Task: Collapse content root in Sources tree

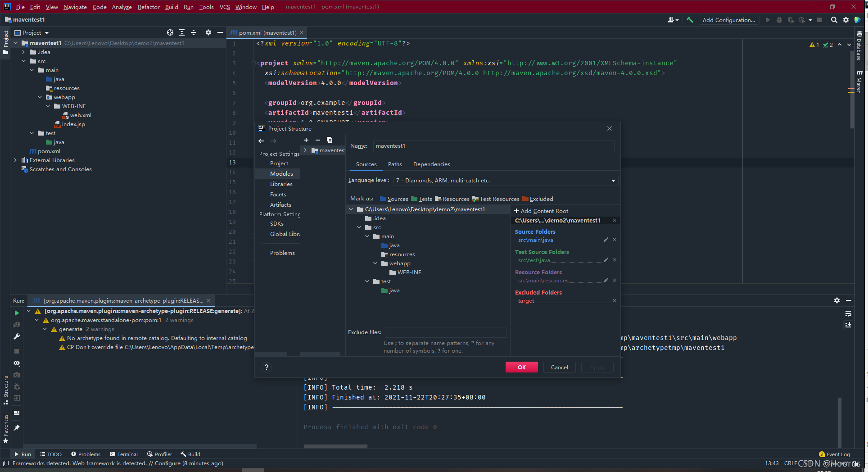Action: coord(351,209)
